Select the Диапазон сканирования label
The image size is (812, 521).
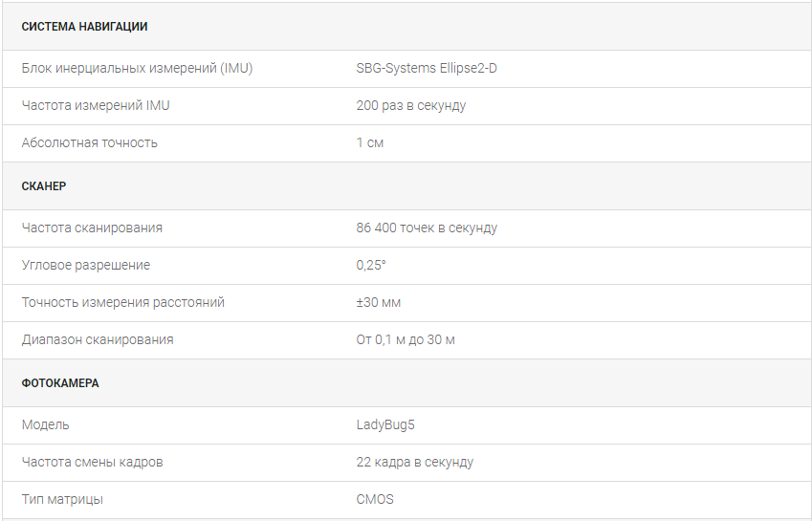[x=98, y=339]
